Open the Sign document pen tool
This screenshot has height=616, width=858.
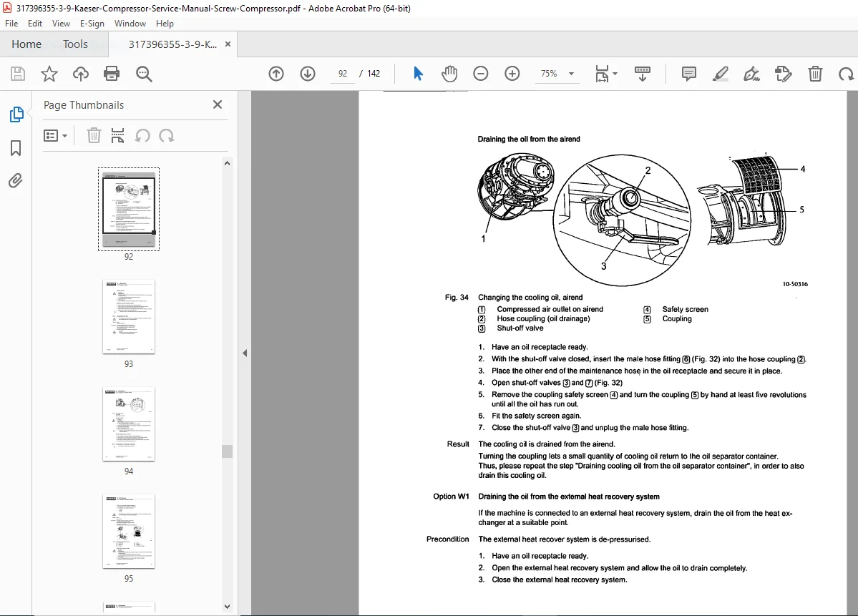pos(751,73)
